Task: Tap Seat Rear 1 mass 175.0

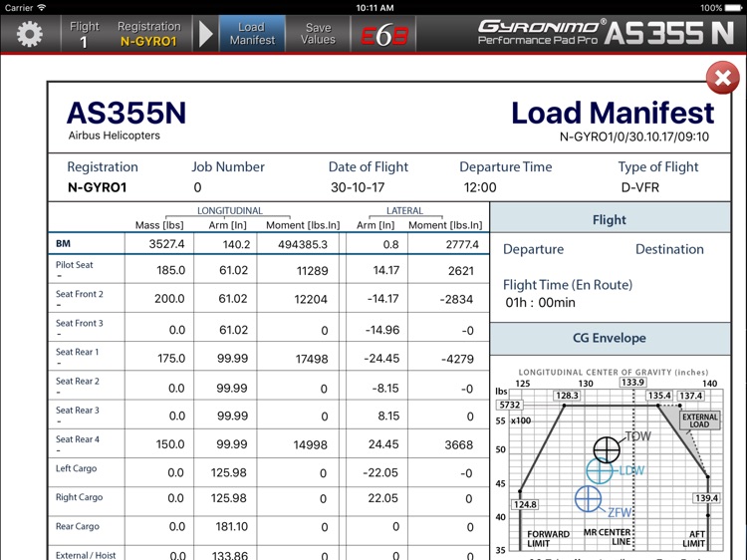Action: (171, 359)
